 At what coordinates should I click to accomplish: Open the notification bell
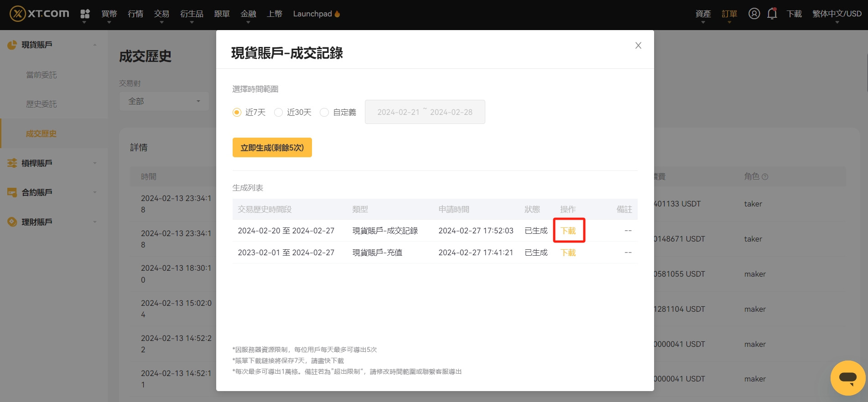(x=772, y=14)
